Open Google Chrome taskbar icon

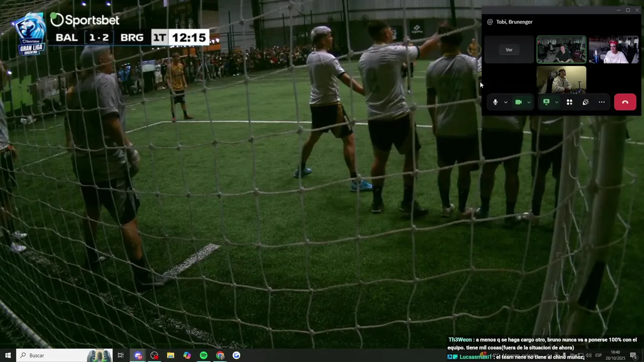point(220,355)
